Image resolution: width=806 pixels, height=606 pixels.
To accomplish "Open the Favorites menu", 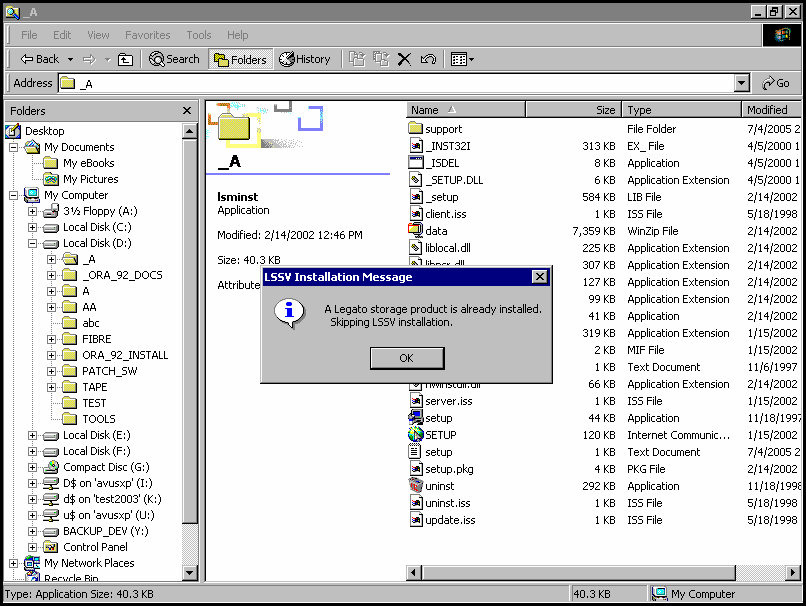I will pos(148,35).
